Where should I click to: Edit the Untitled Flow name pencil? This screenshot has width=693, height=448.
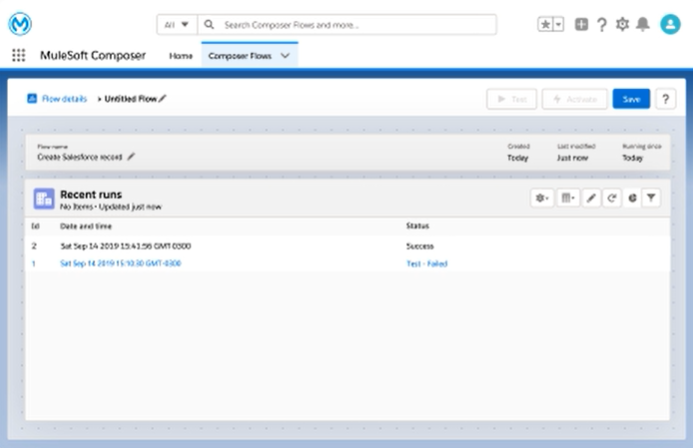click(162, 98)
